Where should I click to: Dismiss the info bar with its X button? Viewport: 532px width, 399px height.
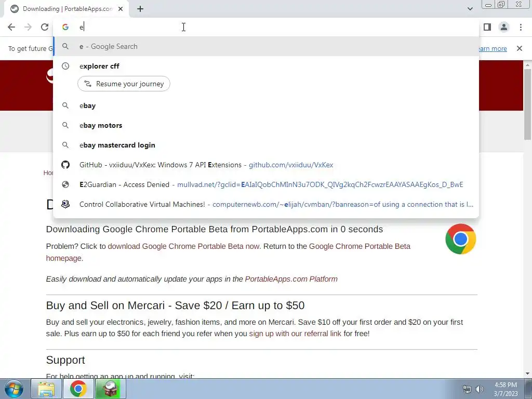[520, 48]
